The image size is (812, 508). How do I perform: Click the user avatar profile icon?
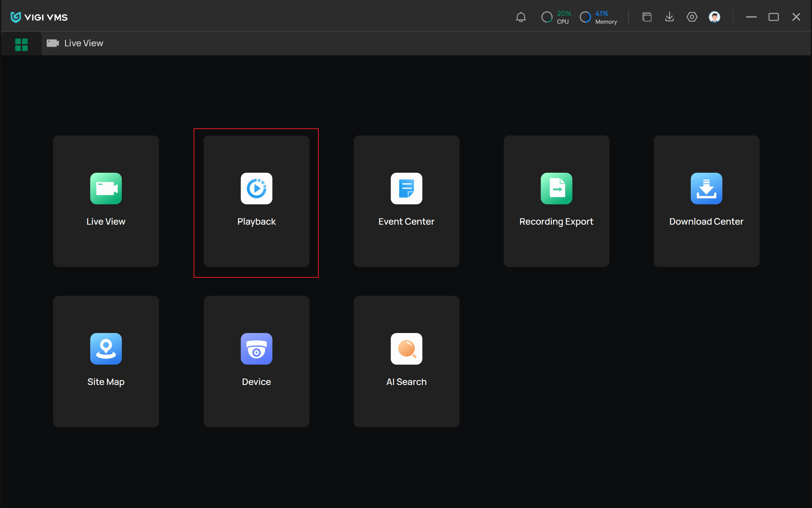coord(714,17)
